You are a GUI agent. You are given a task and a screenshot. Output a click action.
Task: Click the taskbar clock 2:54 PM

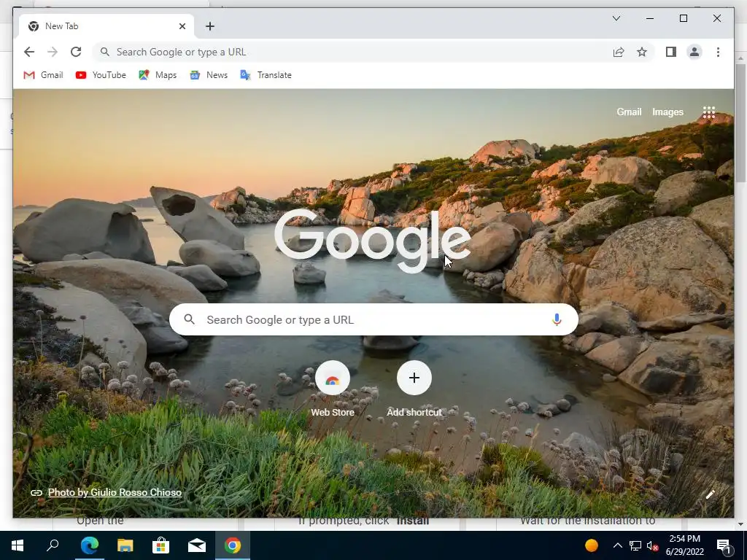pos(684,539)
